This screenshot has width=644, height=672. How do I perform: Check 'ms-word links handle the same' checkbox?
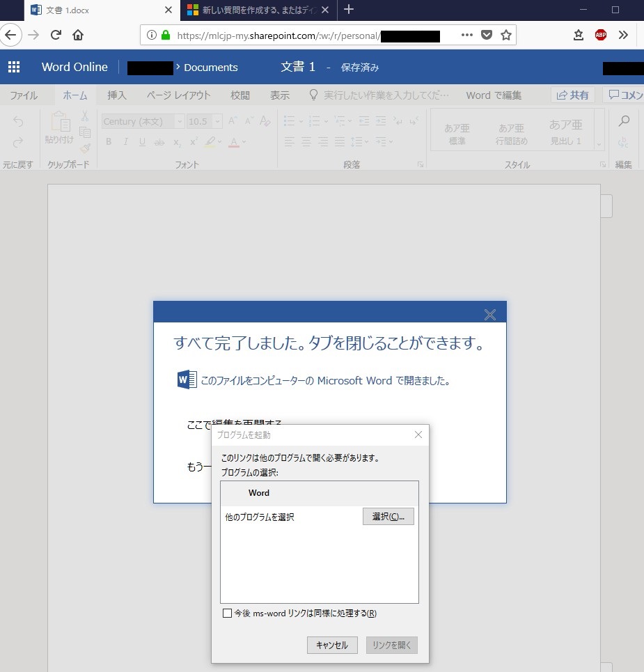click(227, 613)
